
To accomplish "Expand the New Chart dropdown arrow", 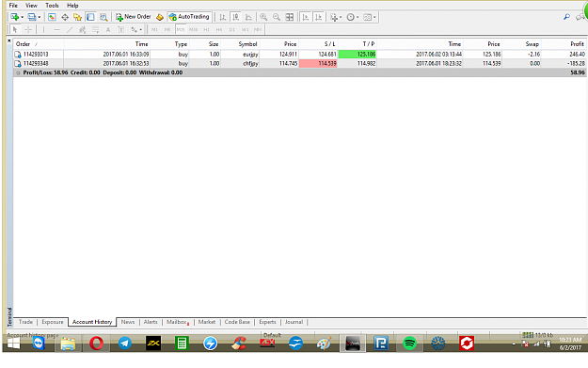I will [x=23, y=17].
